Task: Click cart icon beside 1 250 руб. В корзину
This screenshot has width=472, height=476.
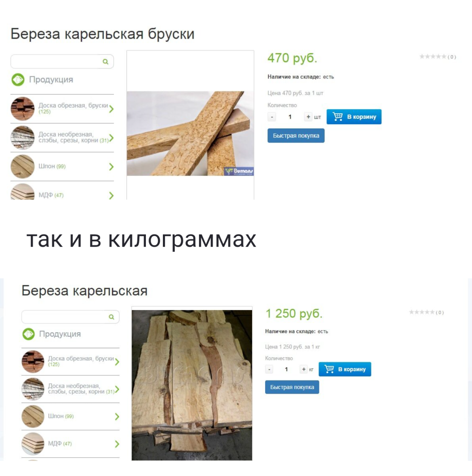Action: [x=329, y=369]
